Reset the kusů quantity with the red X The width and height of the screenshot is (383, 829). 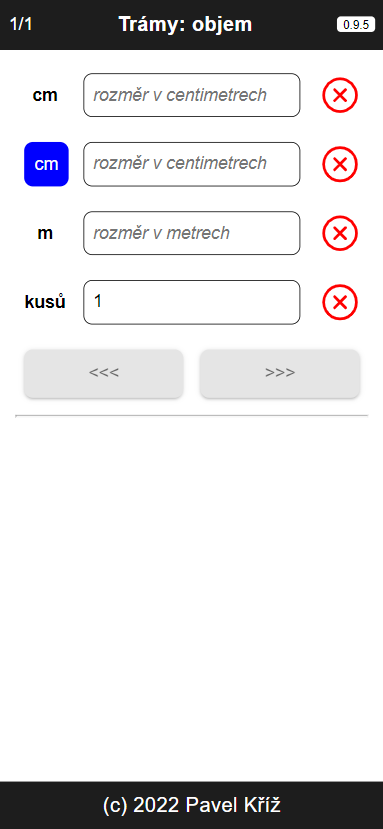click(x=340, y=302)
